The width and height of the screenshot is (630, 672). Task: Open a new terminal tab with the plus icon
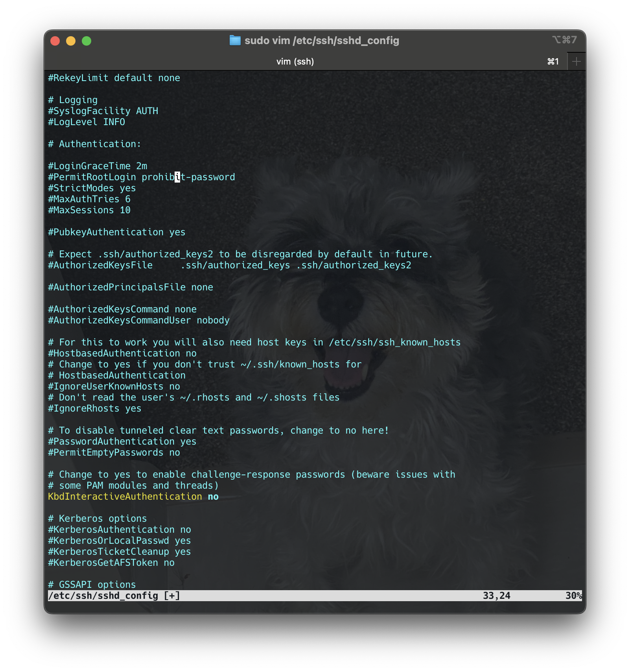point(576,61)
